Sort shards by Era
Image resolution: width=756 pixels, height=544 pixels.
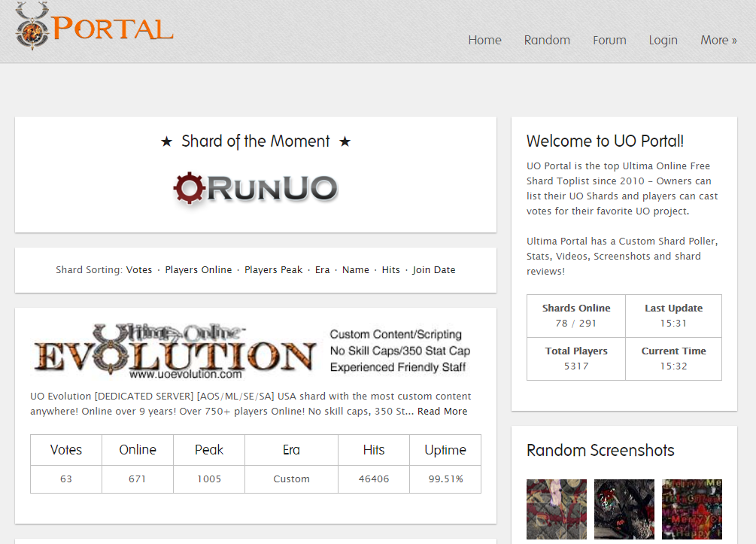[x=322, y=269]
